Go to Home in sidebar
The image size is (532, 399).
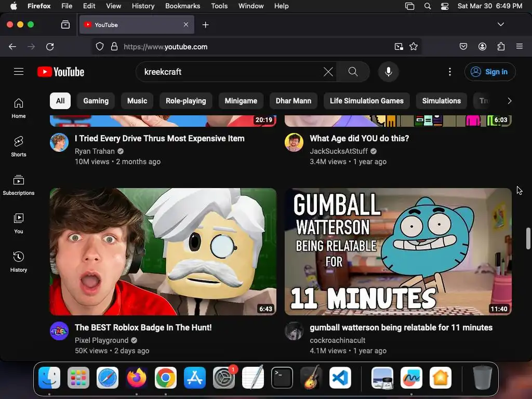[x=19, y=109]
